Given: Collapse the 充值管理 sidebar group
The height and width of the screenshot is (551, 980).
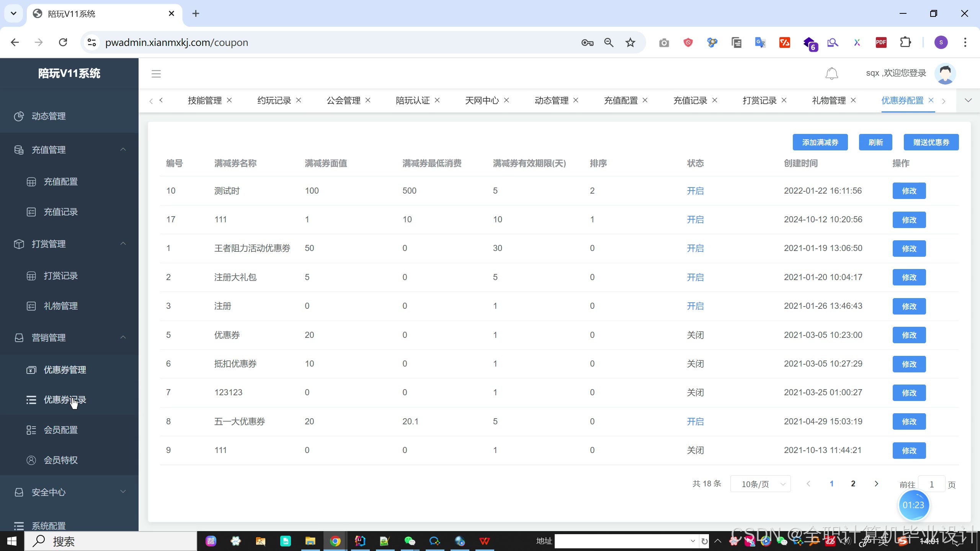Looking at the screenshot, I should tap(69, 150).
